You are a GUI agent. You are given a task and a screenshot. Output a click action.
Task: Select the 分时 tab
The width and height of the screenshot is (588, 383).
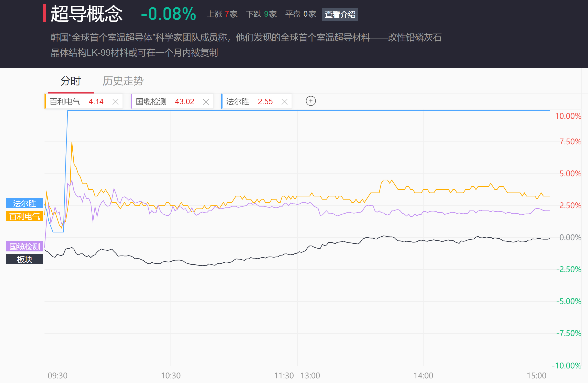point(71,81)
